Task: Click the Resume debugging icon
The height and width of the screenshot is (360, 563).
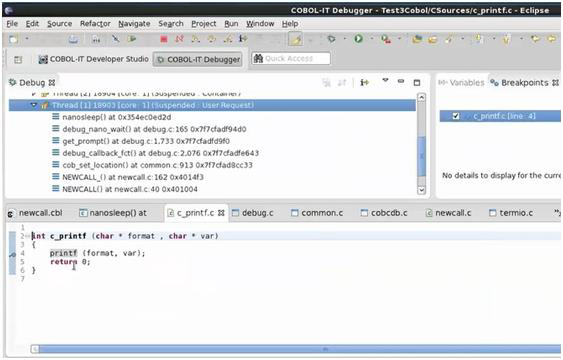Action: point(132,39)
